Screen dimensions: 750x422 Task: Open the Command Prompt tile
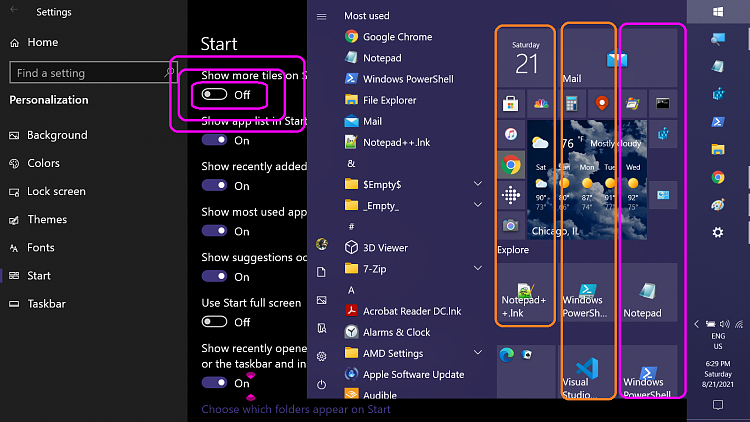[x=662, y=103]
